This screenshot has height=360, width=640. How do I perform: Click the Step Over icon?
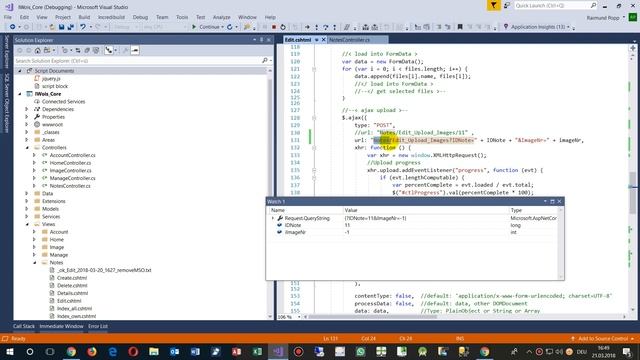(x=325, y=27)
